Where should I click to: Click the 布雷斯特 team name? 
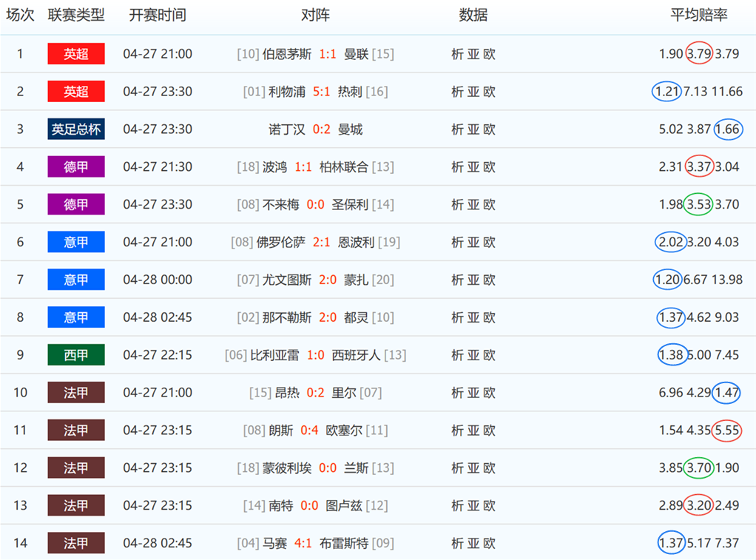(x=344, y=543)
